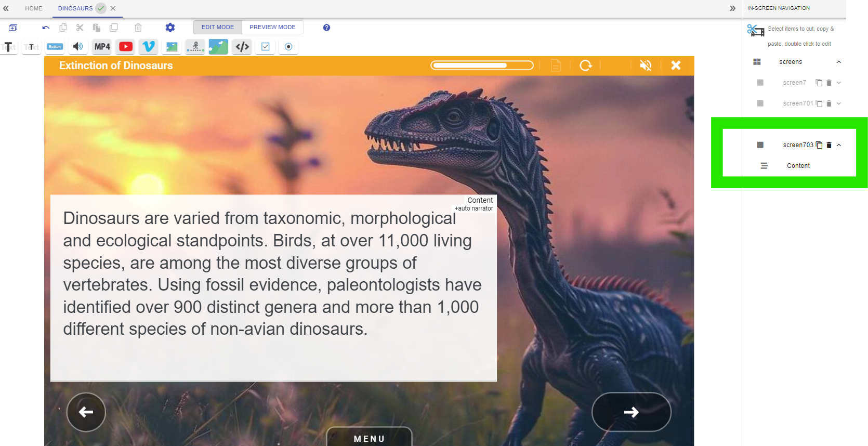Unmute the course audio
Viewport: 868px width, 446px height.
pos(646,65)
